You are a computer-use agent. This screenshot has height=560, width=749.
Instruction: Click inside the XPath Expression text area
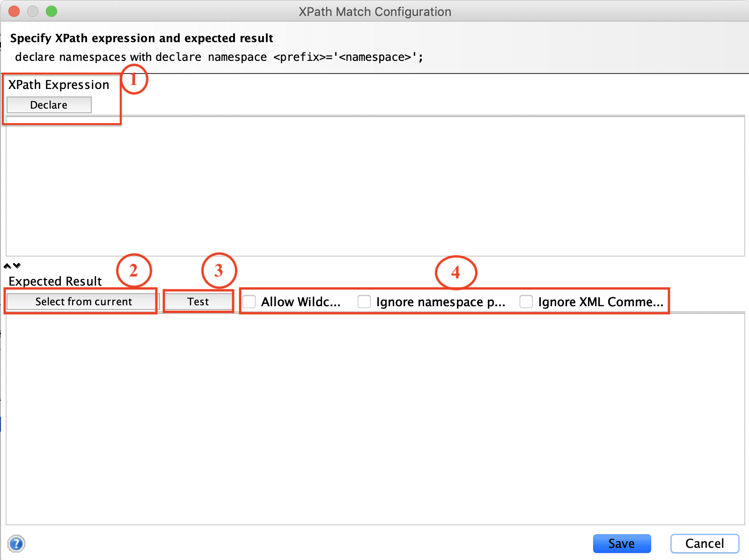click(x=375, y=186)
